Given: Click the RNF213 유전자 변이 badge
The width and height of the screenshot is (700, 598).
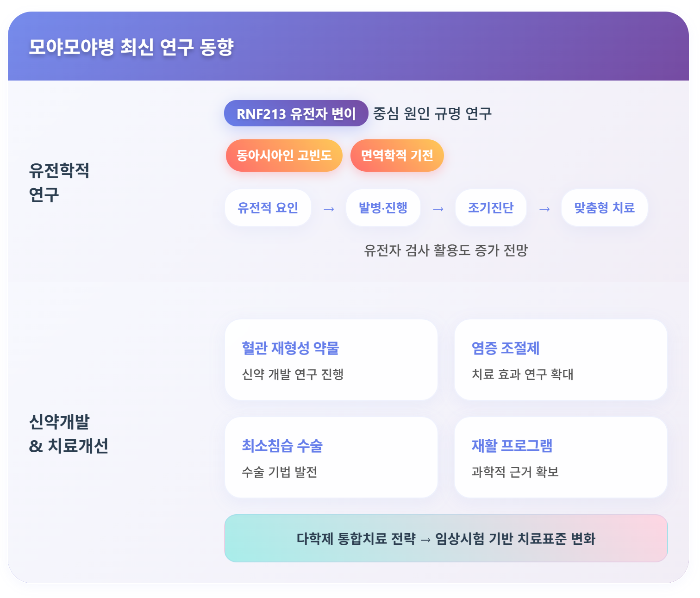Looking at the screenshot, I should pyautogui.click(x=296, y=113).
